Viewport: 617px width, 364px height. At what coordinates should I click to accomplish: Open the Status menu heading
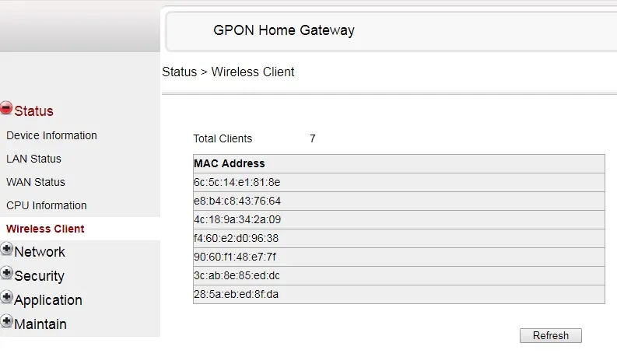33,111
